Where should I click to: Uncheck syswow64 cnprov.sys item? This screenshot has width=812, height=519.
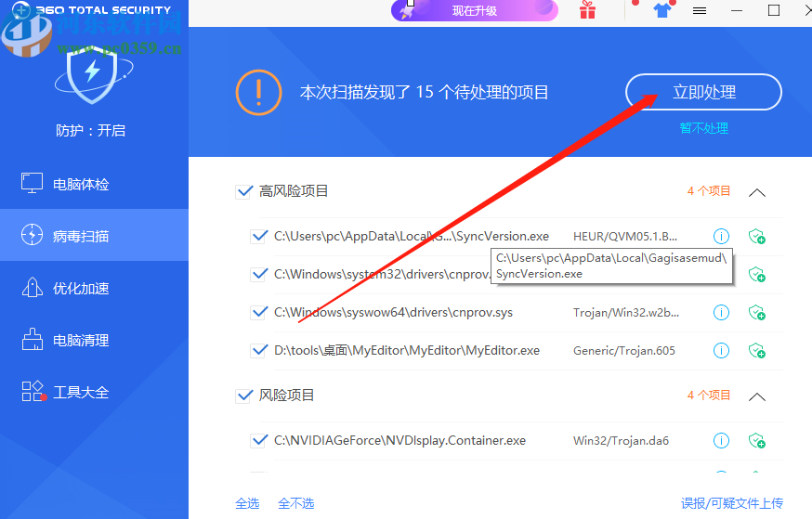[x=258, y=313]
